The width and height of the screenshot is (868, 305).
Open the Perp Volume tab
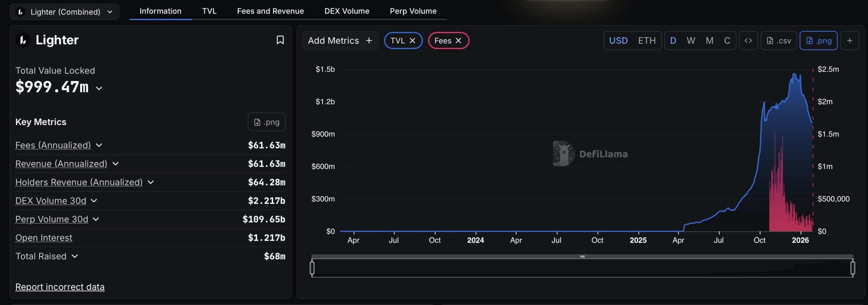[413, 11]
